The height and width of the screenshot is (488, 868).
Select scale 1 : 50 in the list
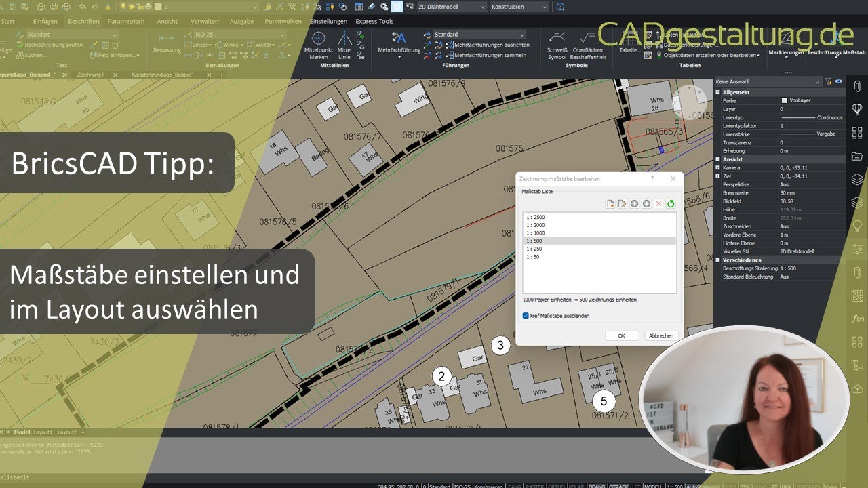coord(599,257)
